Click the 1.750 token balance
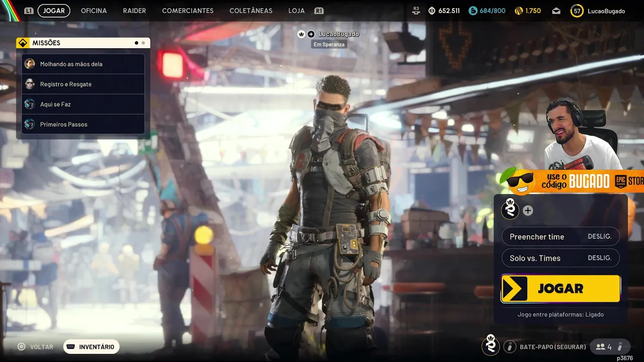 click(x=533, y=11)
